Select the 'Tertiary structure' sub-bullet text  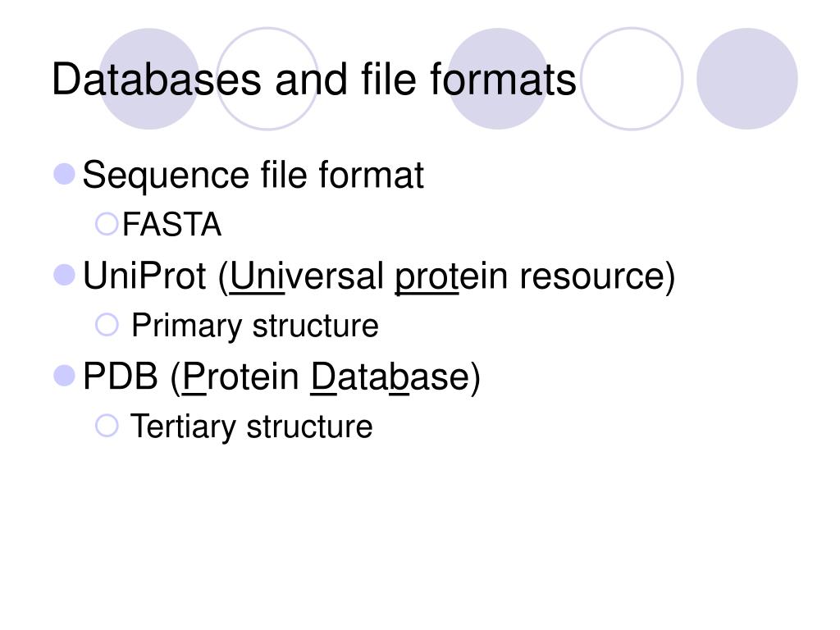(x=252, y=427)
